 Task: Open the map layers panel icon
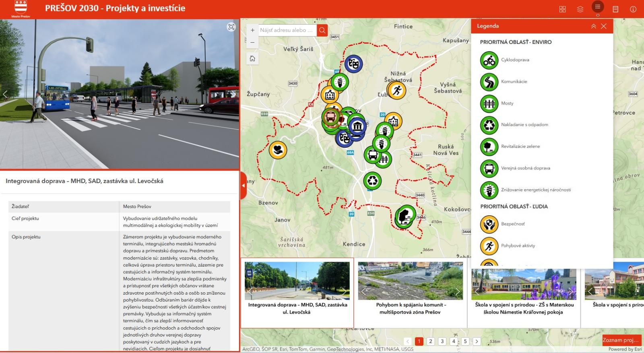coord(580,9)
